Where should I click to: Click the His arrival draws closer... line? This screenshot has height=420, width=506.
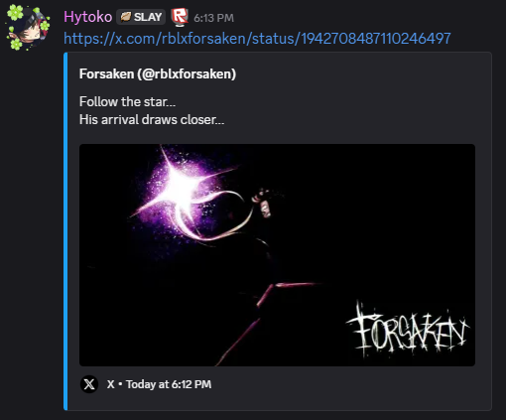click(x=152, y=119)
